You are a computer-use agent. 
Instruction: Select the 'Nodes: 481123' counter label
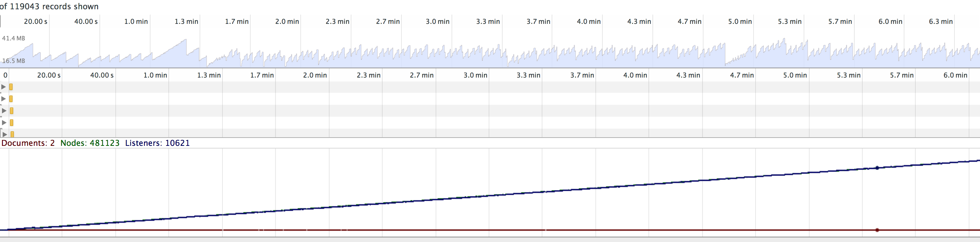90,143
